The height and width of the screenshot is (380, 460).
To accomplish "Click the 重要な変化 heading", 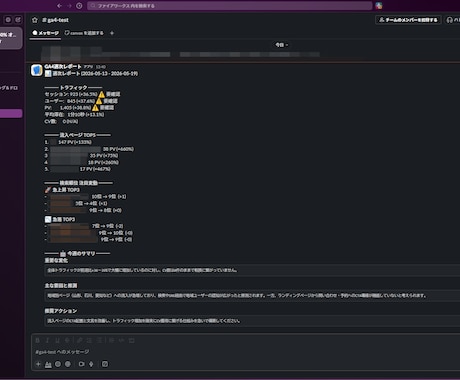I will point(56,260).
